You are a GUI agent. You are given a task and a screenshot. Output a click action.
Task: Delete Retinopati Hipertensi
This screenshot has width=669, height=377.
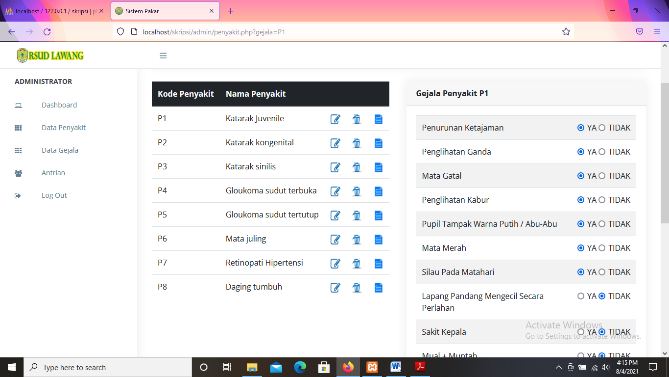pos(357,264)
